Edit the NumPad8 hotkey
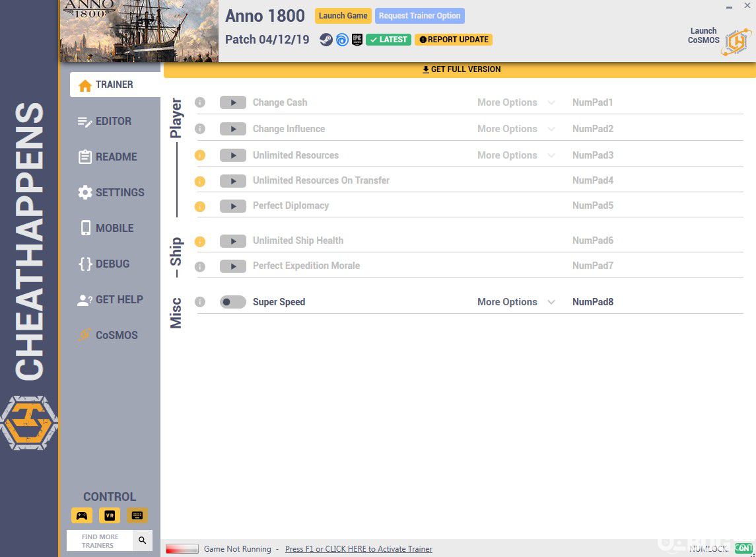The width and height of the screenshot is (756, 557). (592, 302)
